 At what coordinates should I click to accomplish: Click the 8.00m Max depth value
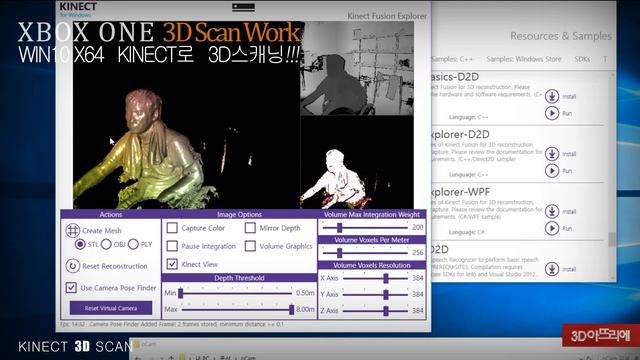pos(305,310)
